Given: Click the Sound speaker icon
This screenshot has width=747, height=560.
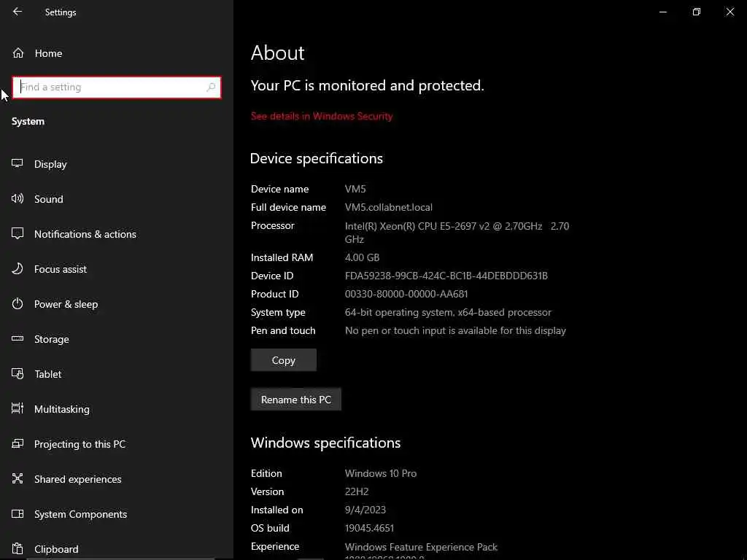Looking at the screenshot, I should coord(18,198).
